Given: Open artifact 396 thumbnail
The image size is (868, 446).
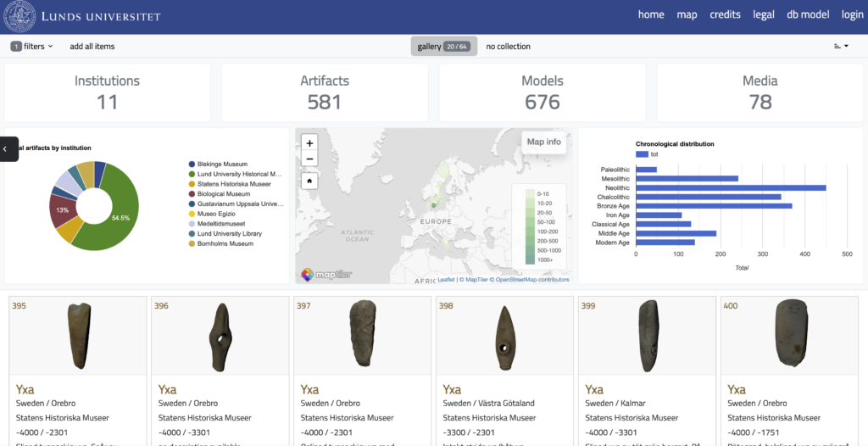Looking at the screenshot, I should pos(220,336).
